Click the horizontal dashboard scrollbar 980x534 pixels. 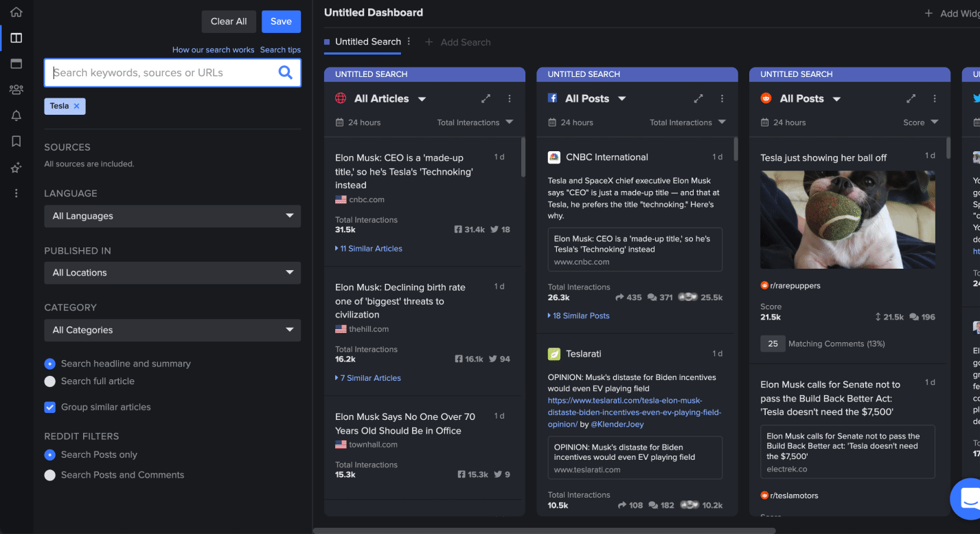(x=544, y=531)
